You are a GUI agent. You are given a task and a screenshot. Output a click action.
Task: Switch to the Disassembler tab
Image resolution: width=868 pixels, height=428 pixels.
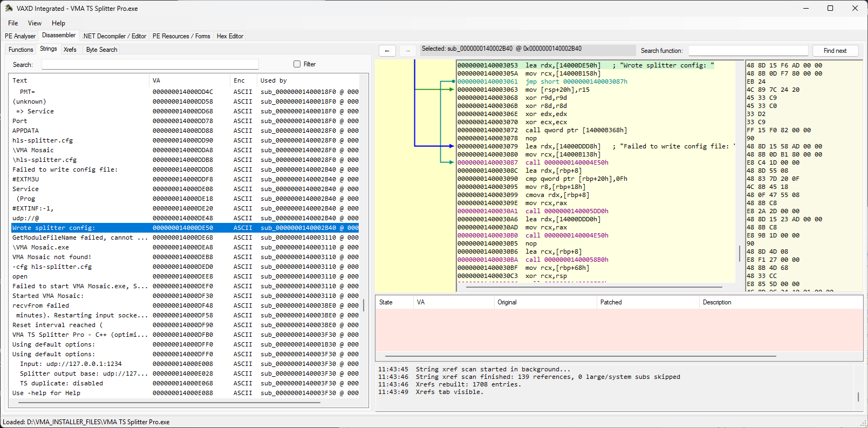click(x=59, y=35)
